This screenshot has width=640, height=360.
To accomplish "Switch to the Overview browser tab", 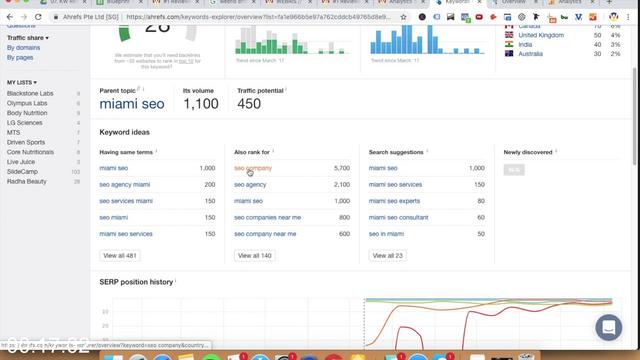I will tap(514, 2).
